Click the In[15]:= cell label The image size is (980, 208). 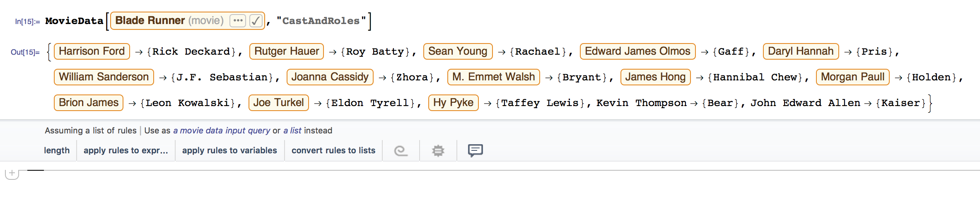tap(27, 22)
